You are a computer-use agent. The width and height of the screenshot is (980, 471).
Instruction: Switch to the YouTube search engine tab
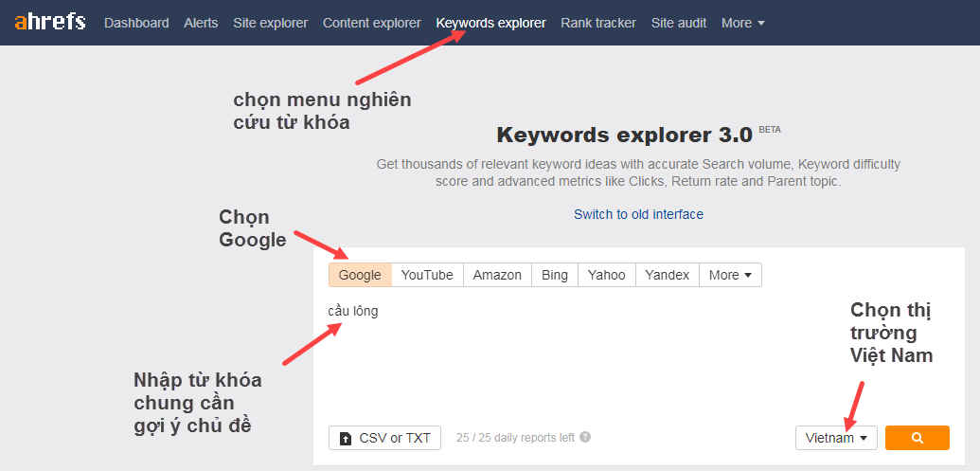[427, 275]
